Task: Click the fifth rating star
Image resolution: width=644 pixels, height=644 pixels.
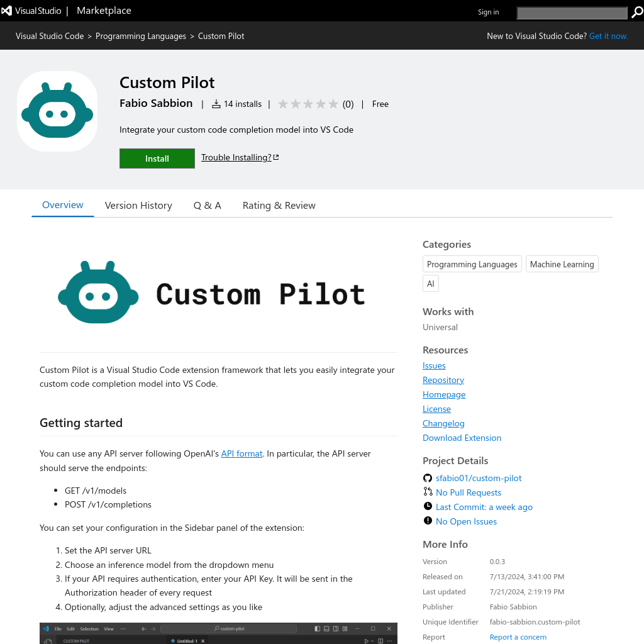Action: [x=333, y=104]
